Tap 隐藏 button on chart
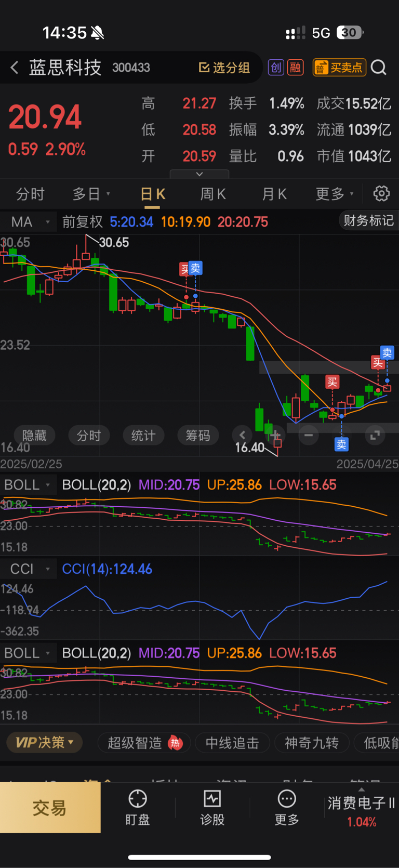Image resolution: width=399 pixels, height=868 pixels. [x=34, y=435]
